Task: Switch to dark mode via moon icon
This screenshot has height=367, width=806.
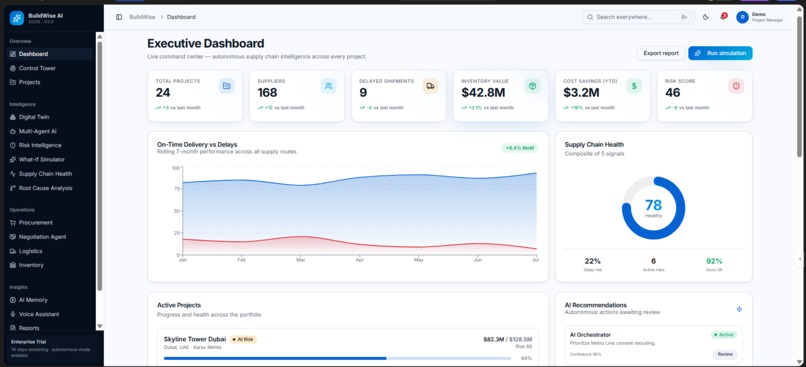Action: (706, 17)
